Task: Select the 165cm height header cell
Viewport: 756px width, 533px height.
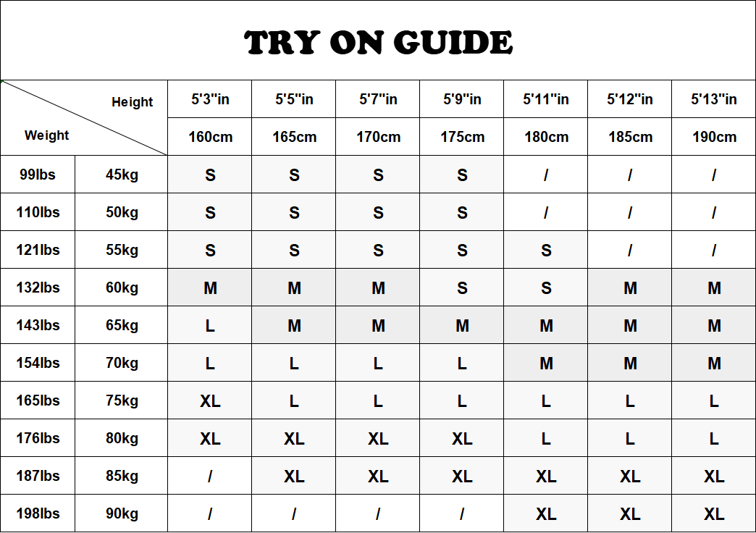Action: 294,137
